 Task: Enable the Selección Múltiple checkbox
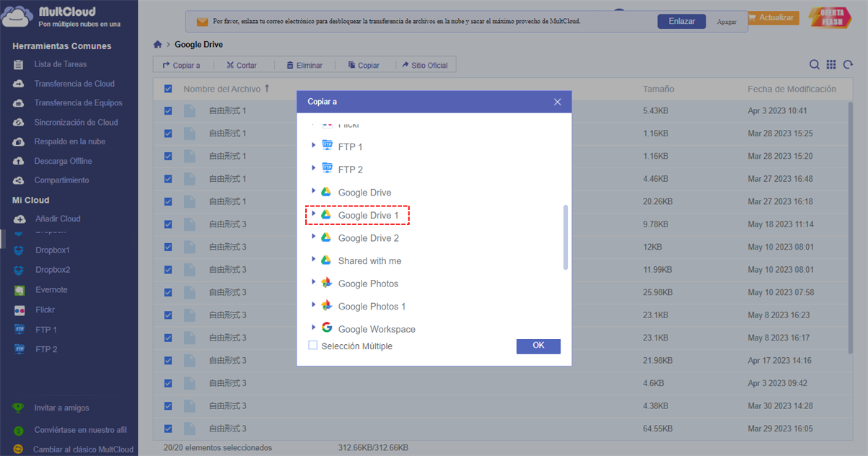click(x=313, y=346)
